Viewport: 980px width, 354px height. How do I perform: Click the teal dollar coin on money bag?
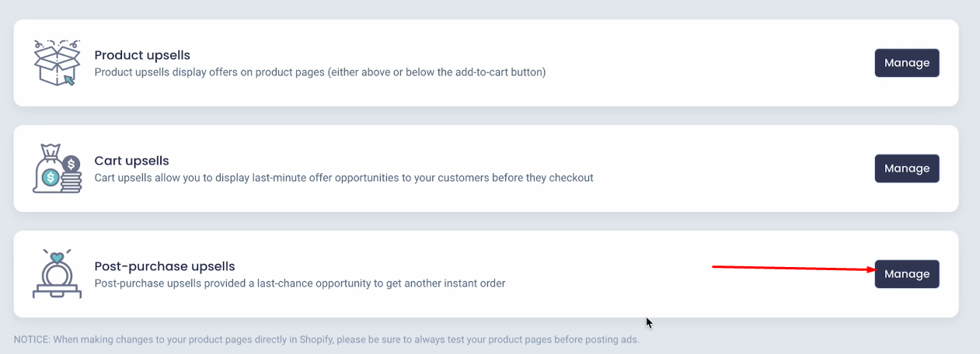(51, 179)
